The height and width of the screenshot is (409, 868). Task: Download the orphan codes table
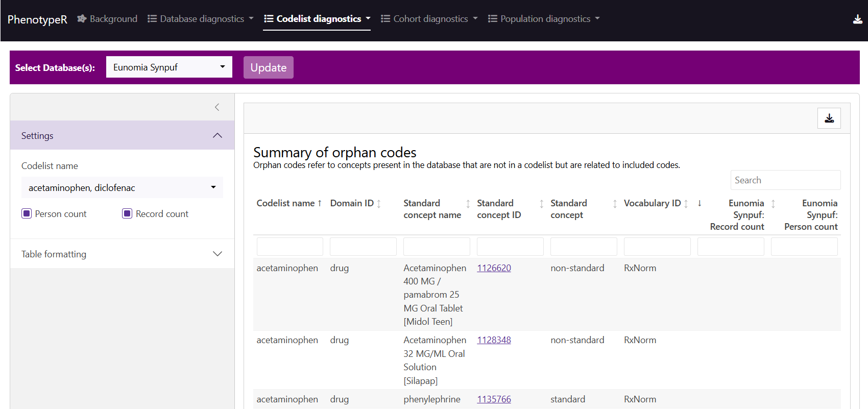[829, 118]
